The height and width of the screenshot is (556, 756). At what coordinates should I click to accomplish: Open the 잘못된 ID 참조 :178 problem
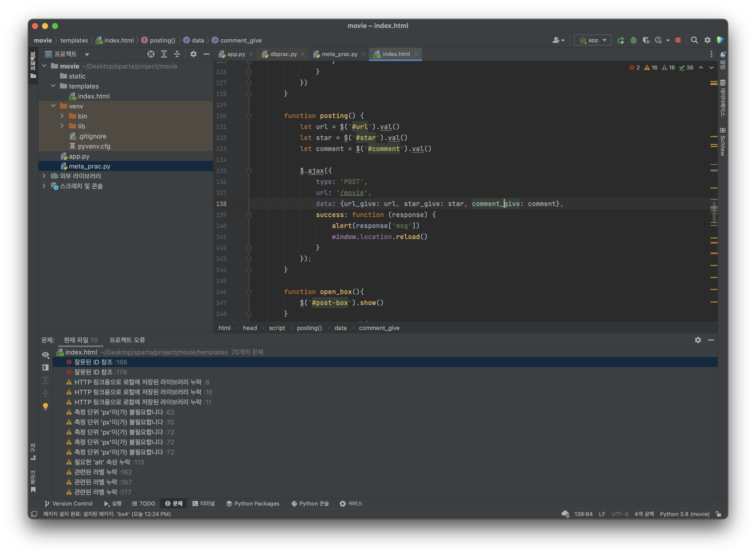101,372
